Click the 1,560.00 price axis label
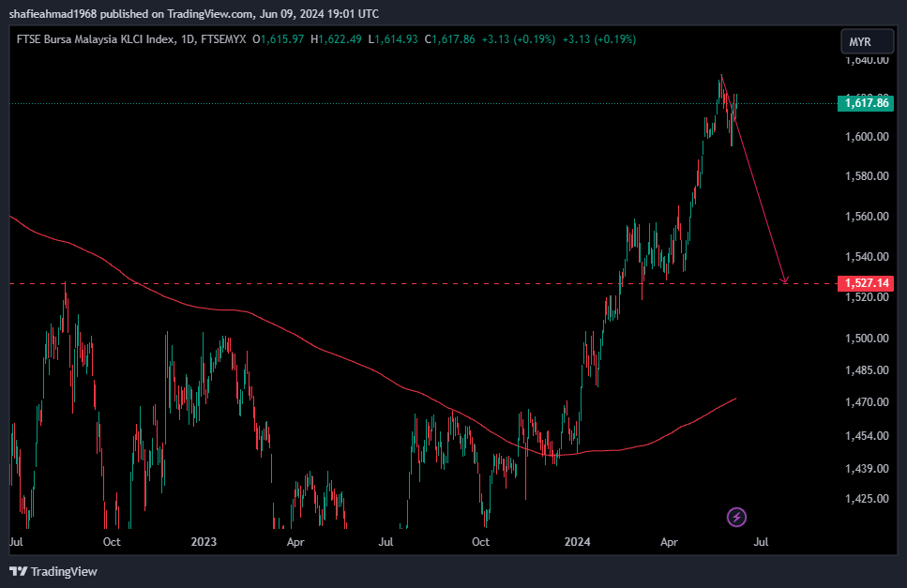The image size is (907, 588). coord(867,217)
